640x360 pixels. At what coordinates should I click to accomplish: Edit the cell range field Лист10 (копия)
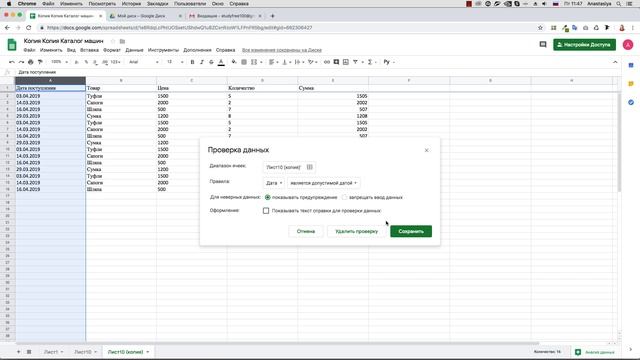pyautogui.click(x=284, y=167)
